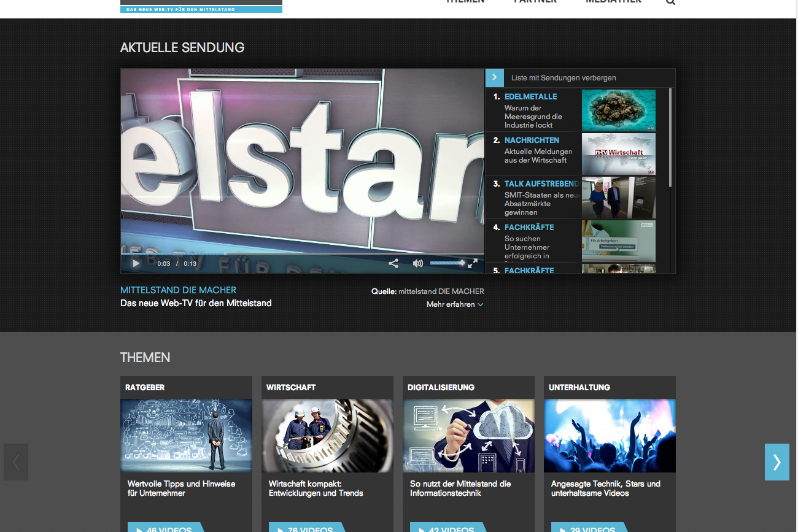Hide the list of Sendungen via arrow toggle
The height and width of the screenshot is (532, 798).
[495, 77]
